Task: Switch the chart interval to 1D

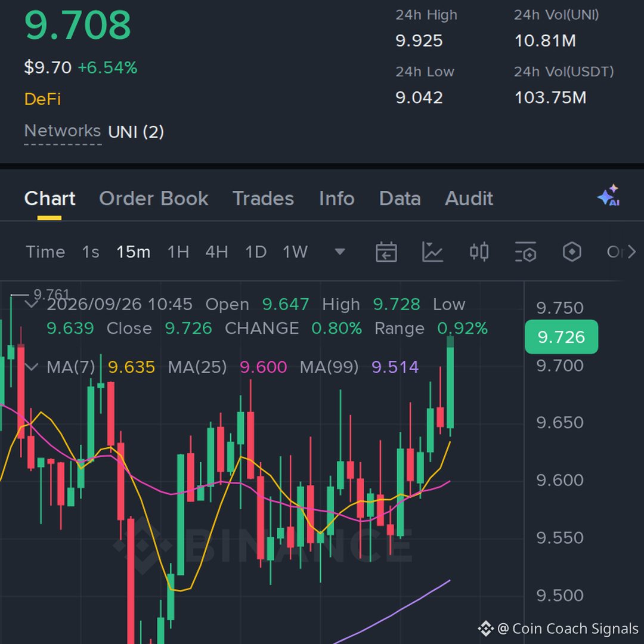Action: [255, 252]
